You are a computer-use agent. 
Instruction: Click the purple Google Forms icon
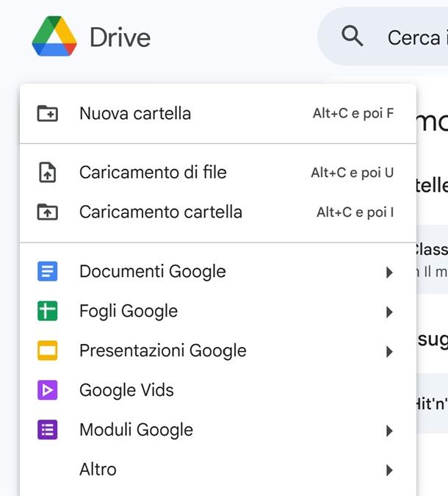[47, 430]
